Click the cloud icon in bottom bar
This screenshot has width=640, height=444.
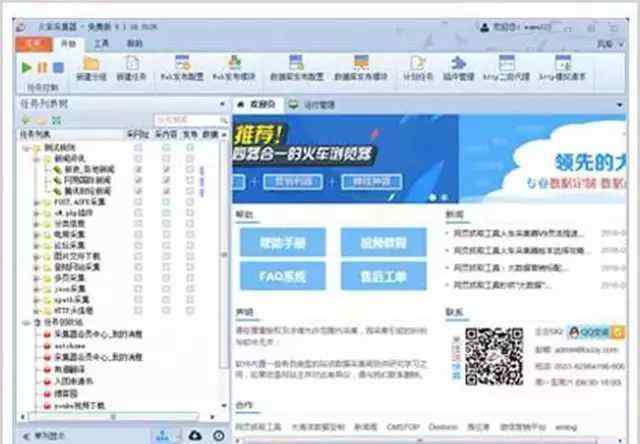[x=194, y=435]
